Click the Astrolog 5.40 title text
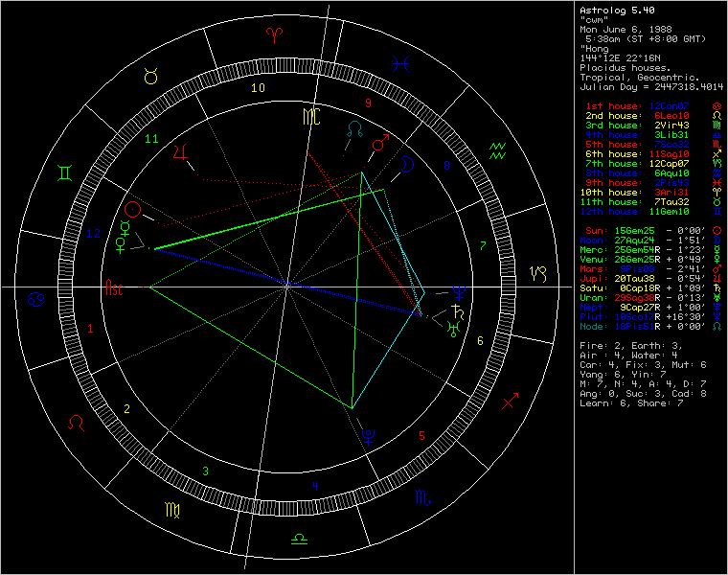This screenshot has width=728, height=575. 617,11
